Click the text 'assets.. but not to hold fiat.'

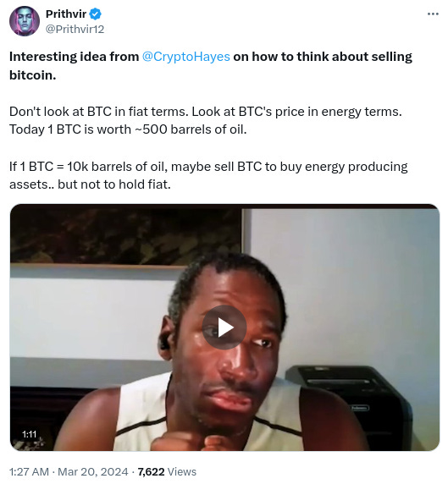pyautogui.click(x=90, y=184)
